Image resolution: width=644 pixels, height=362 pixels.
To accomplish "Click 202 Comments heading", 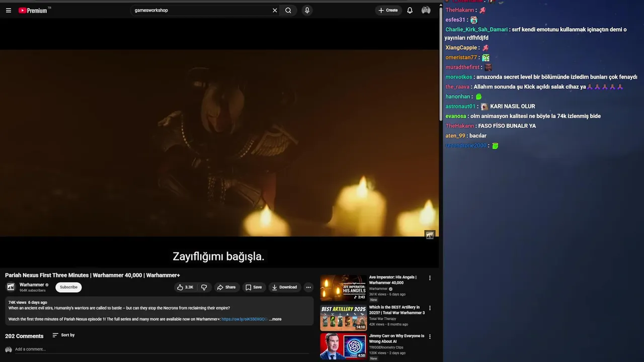I will point(24,336).
